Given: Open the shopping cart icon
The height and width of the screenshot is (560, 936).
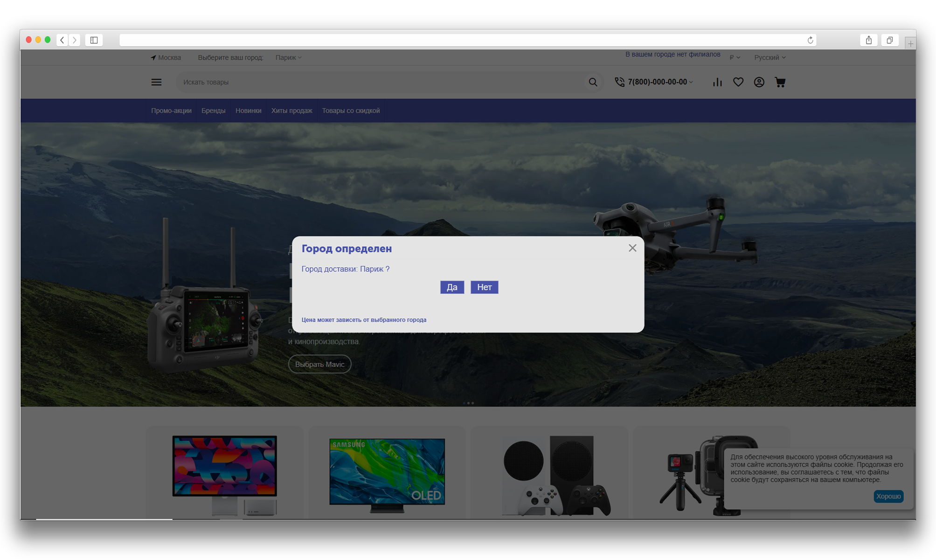Looking at the screenshot, I should click(780, 82).
